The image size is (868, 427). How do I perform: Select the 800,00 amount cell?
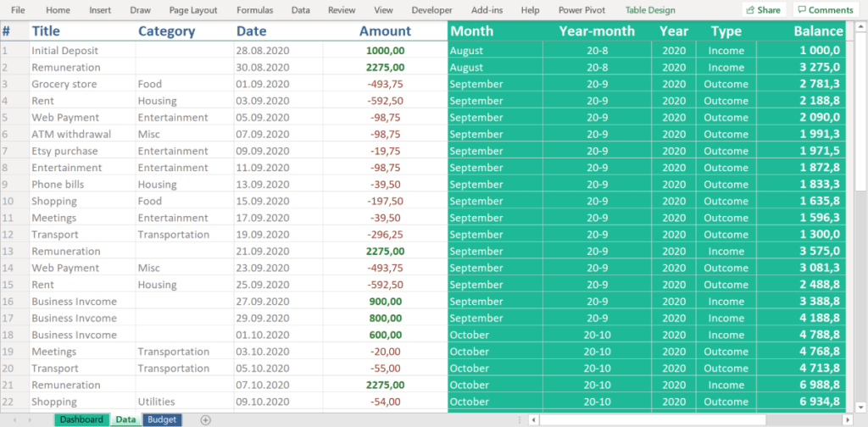pyautogui.click(x=385, y=318)
